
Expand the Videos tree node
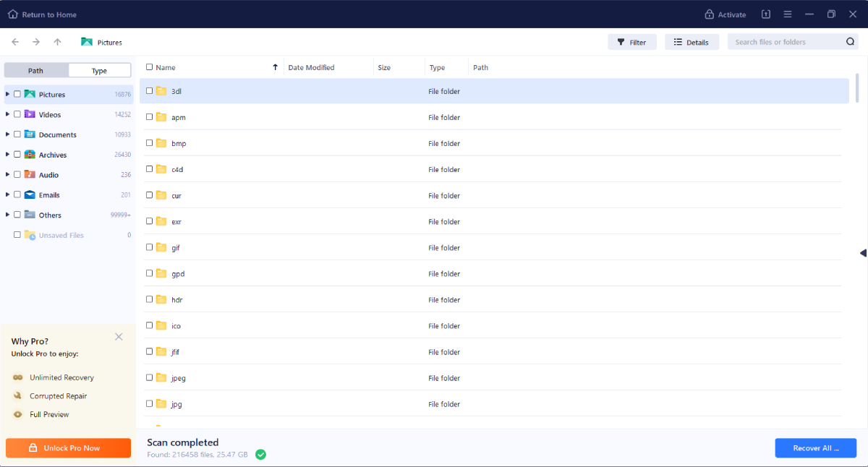pyautogui.click(x=8, y=114)
